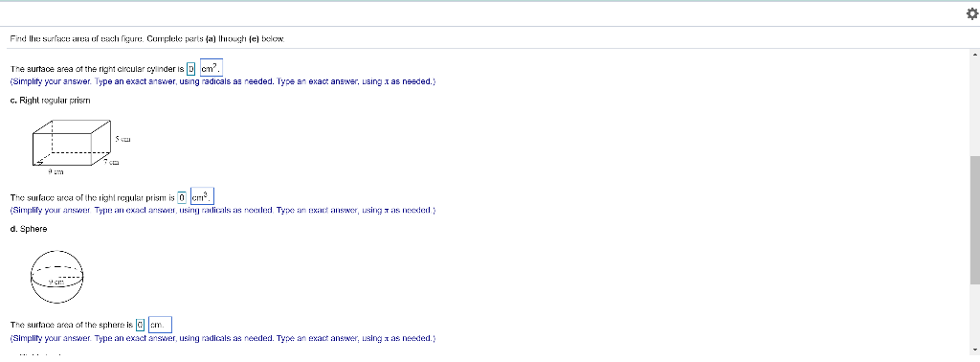The width and height of the screenshot is (980, 362).
Task: Click 'The surface area of the right circular cylinder is' text
Action: (98, 69)
